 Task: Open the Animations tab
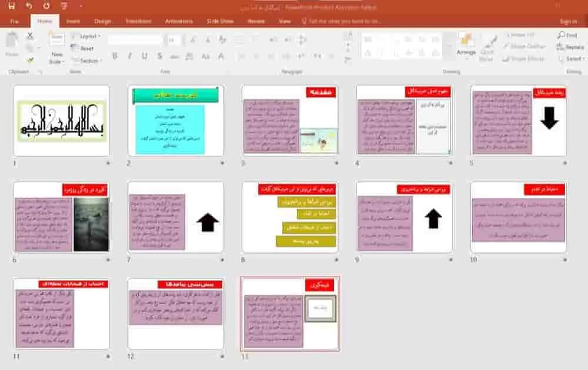tap(179, 21)
